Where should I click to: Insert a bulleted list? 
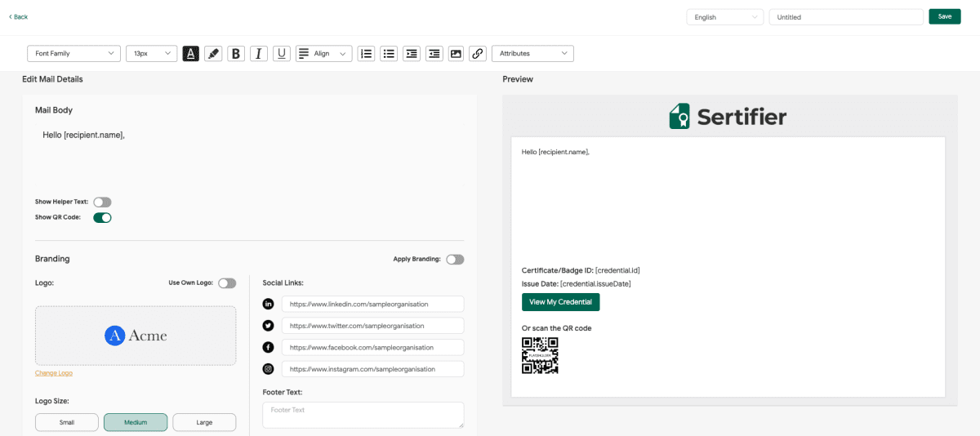click(390, 54)
